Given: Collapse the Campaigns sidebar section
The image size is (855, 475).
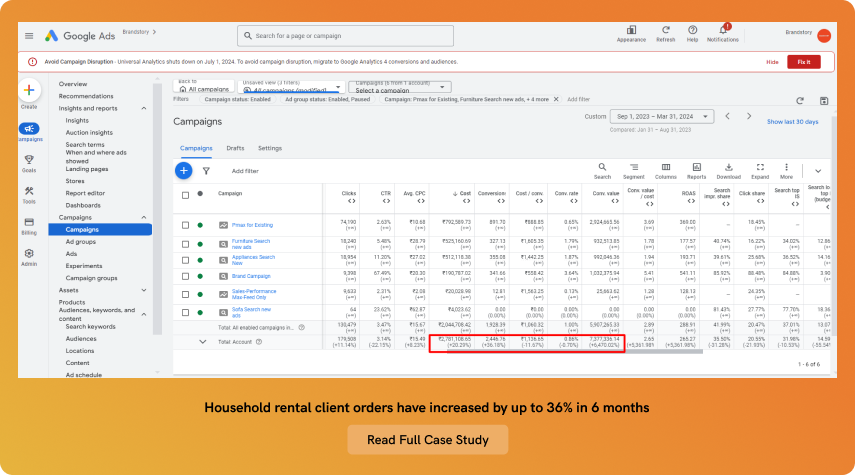Looking at the screenshot, I should 144,218.
